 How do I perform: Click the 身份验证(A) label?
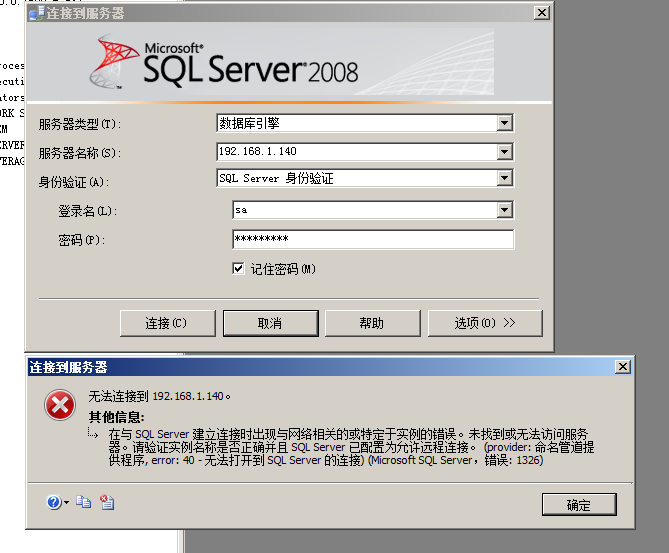point(74,182)
